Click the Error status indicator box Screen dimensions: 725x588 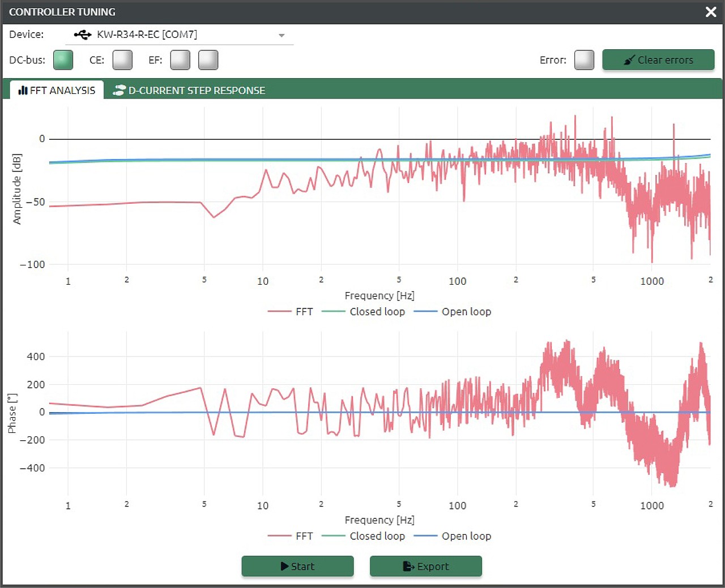(584, 60)
